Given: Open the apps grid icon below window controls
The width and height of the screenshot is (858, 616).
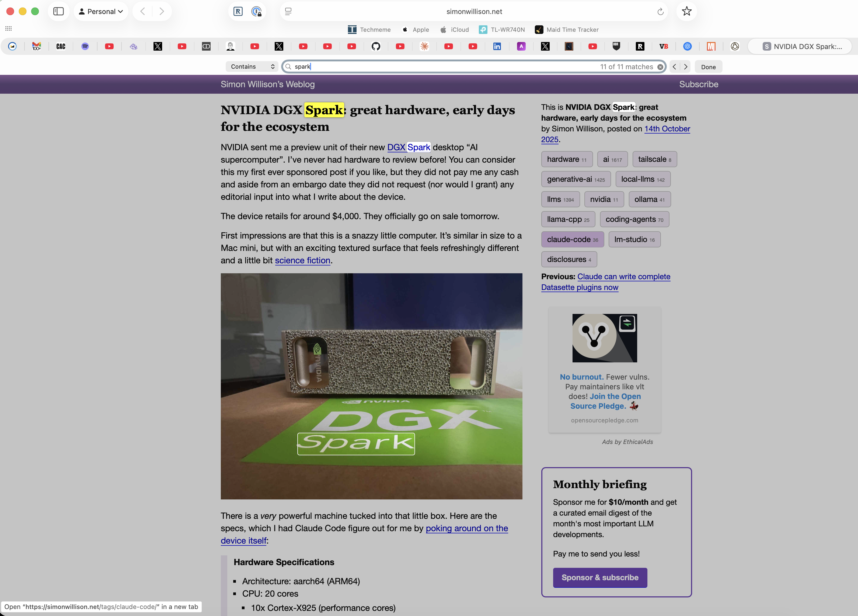Looking at the screenshot, I should [x=8, y=28].
